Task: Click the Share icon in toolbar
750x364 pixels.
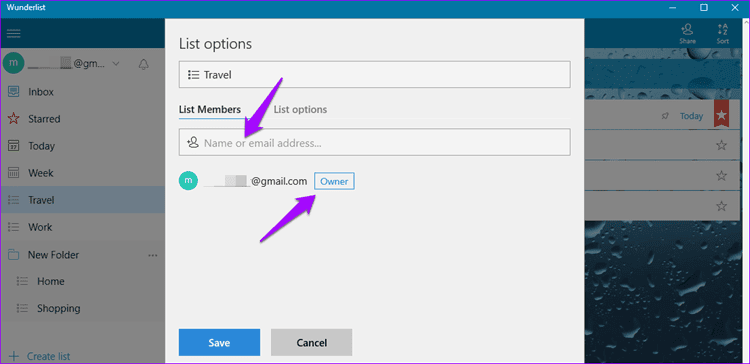Action: click(x=687, y=34)
